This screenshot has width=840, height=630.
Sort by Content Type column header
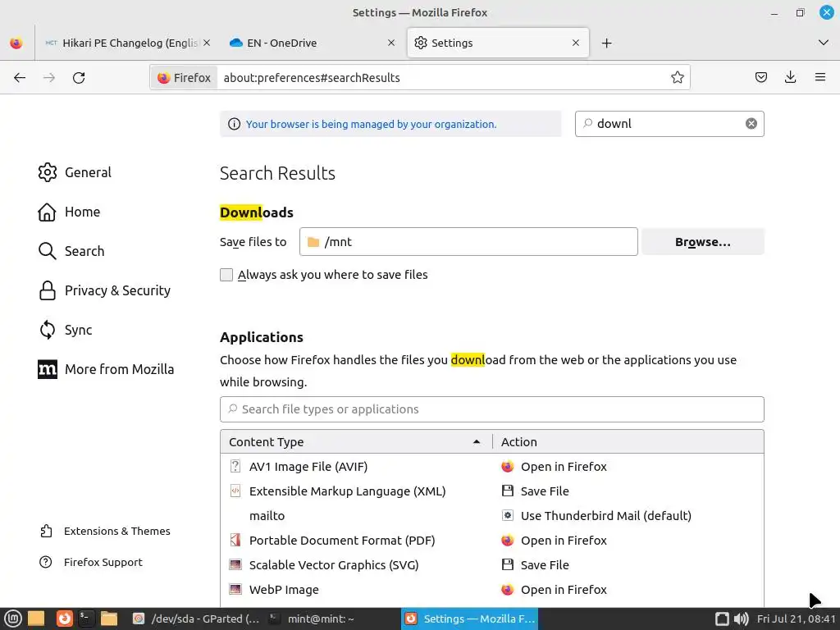tap(356, 442)
